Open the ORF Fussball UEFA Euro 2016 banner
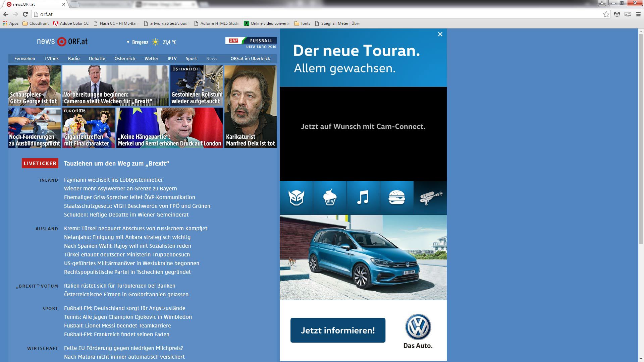 pos(251,43)
